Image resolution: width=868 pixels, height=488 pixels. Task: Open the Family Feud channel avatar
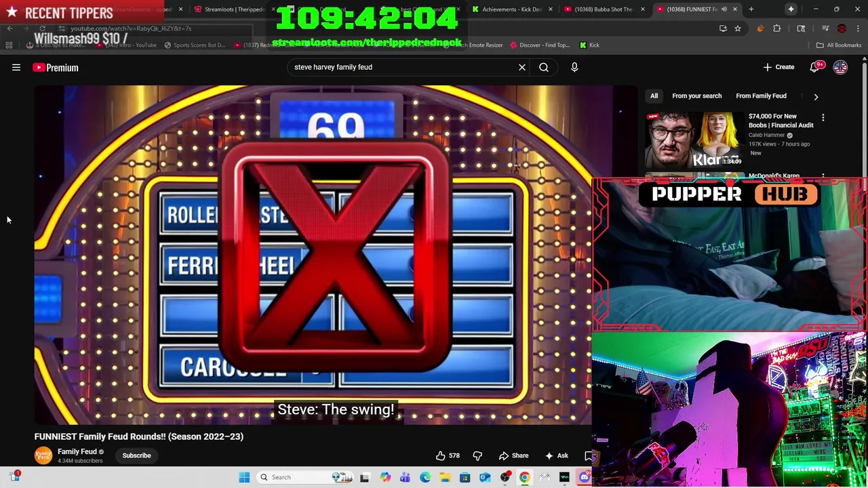point(43,455)
